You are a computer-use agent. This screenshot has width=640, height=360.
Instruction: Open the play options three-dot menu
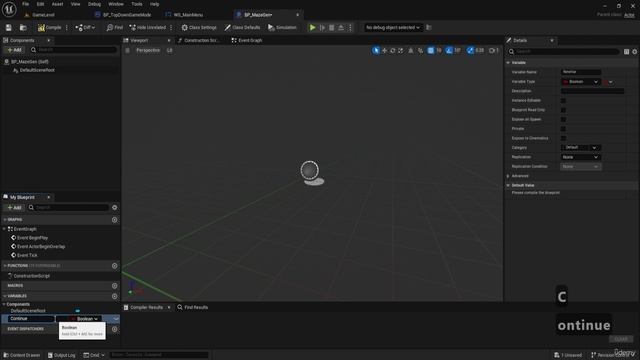click(x=350, y=28)
